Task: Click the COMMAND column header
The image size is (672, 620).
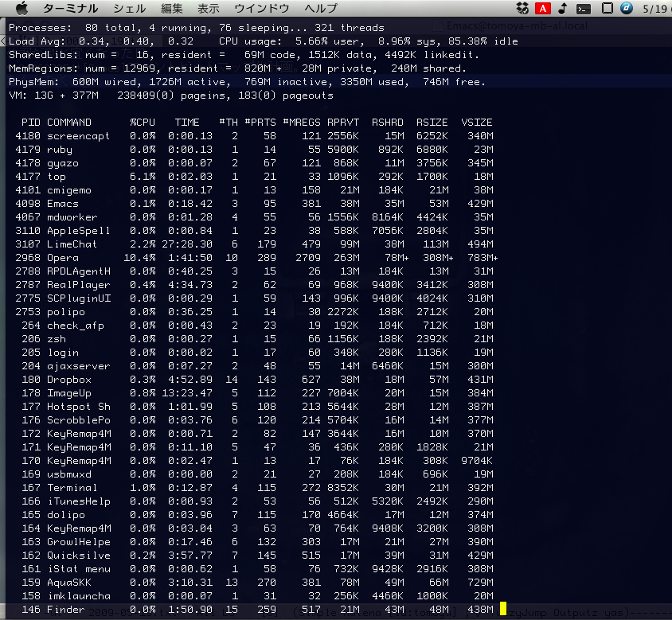Action: pyautogui.click(x=69, y=122)
